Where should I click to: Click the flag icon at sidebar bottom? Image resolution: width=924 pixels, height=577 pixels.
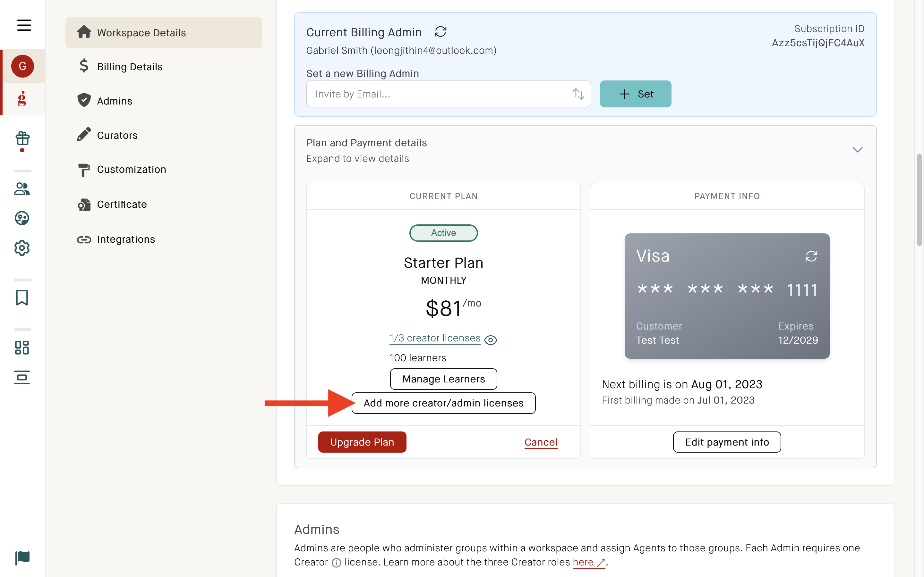pos(22,558)
